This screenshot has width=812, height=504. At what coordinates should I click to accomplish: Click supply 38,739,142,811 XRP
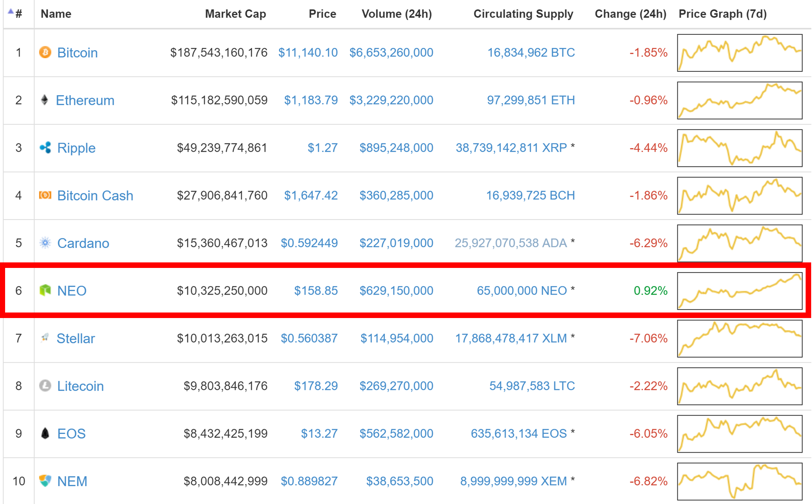(511, 147)
